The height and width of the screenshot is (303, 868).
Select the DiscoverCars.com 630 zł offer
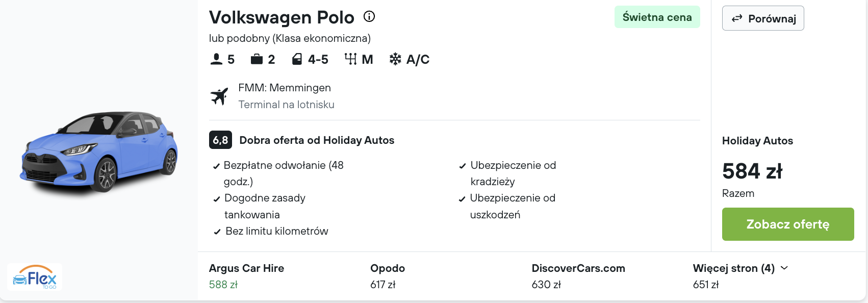tap(578, 276)
